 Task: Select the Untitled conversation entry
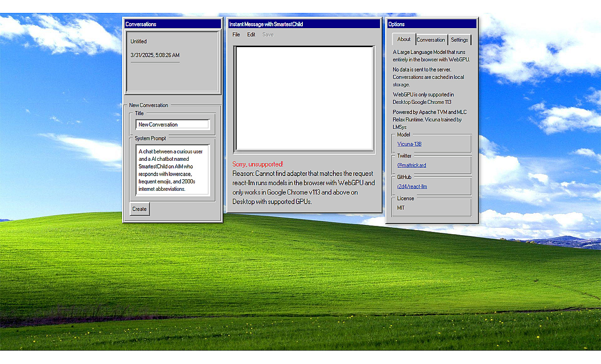[x=139, y=42]
